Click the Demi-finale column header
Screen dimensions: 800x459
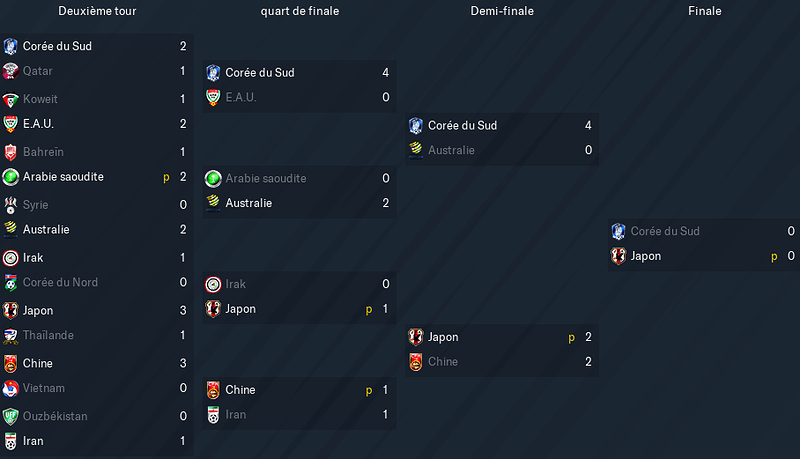[502, 11]
